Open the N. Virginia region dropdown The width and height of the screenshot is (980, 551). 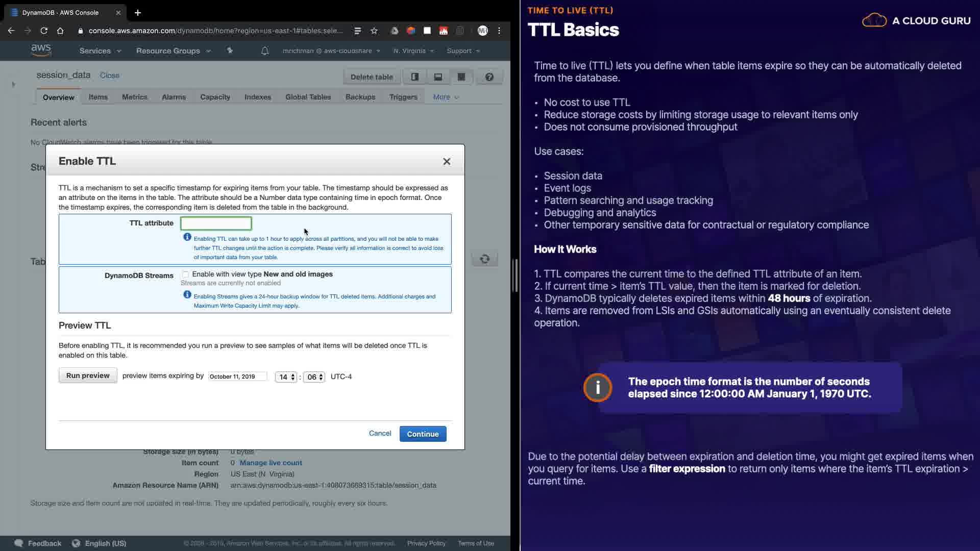tap(413, 51)
